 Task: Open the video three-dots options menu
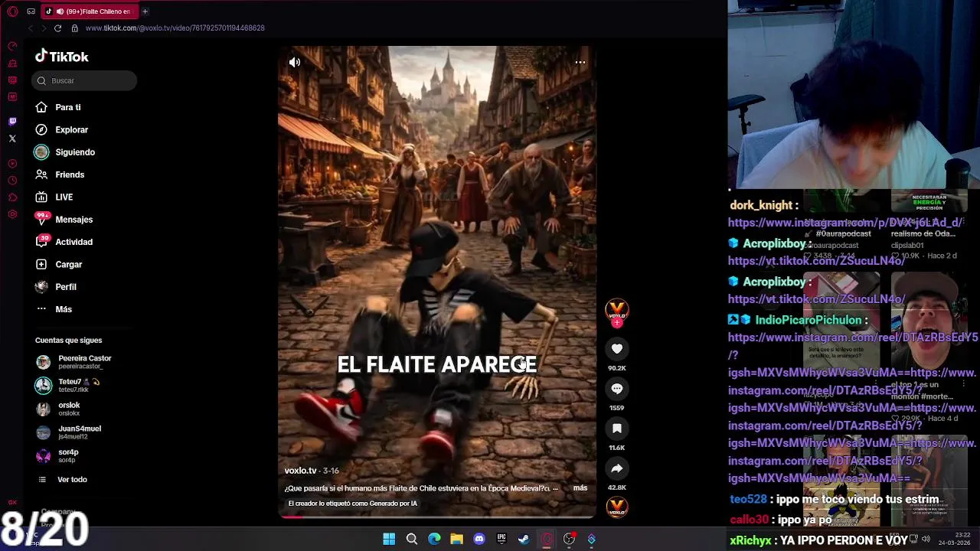(580, 62)
